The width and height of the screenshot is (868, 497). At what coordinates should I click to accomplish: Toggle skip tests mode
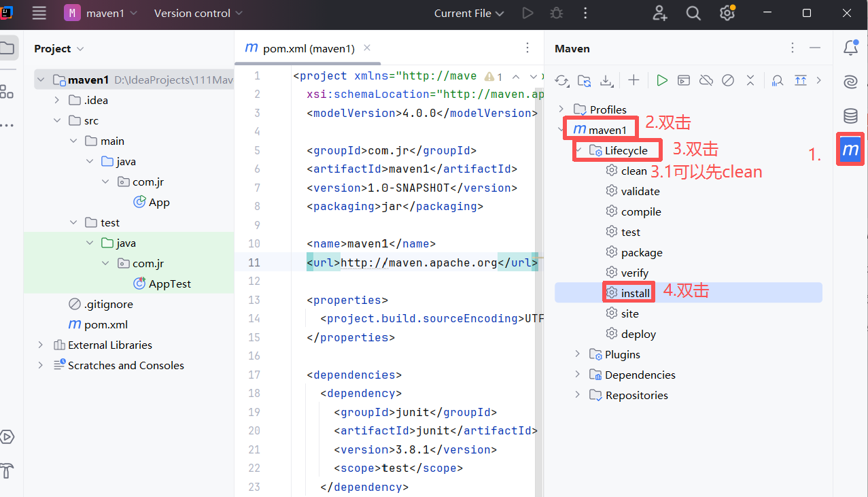(728, 80)
